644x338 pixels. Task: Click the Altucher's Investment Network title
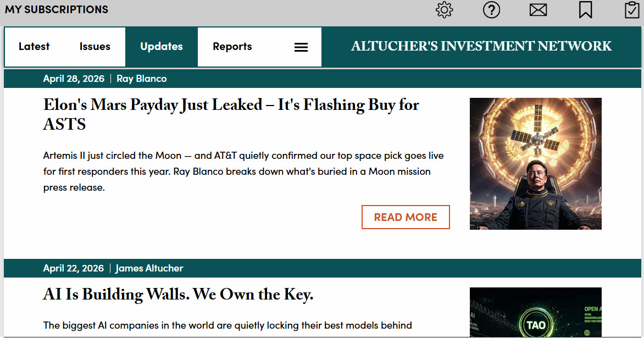click(x=481, y=46)
